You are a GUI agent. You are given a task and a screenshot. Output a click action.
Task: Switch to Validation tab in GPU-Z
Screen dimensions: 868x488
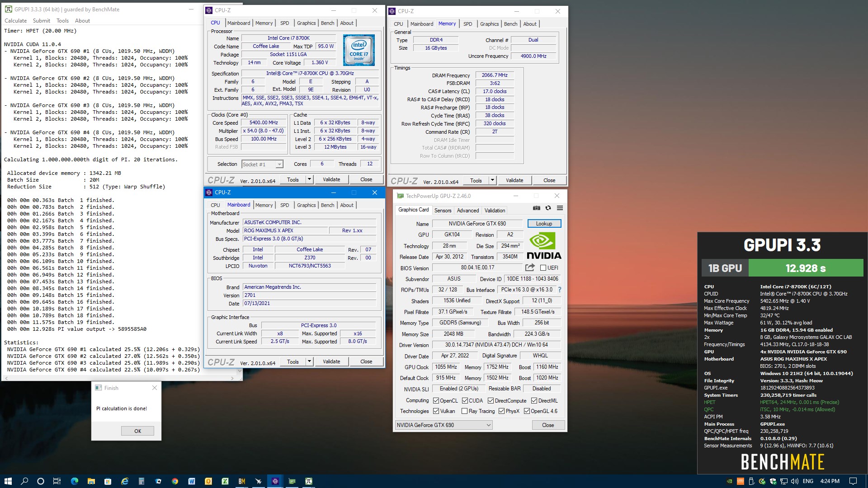pos(495,211)
